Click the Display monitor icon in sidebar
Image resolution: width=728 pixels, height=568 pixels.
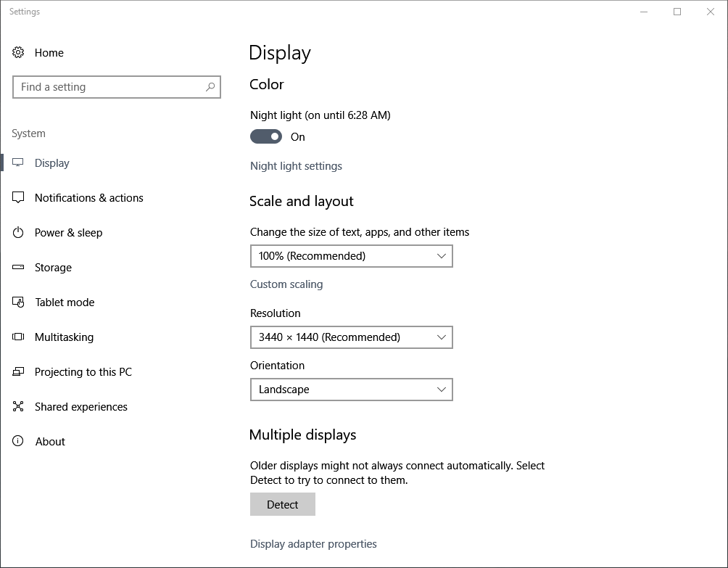18,163
